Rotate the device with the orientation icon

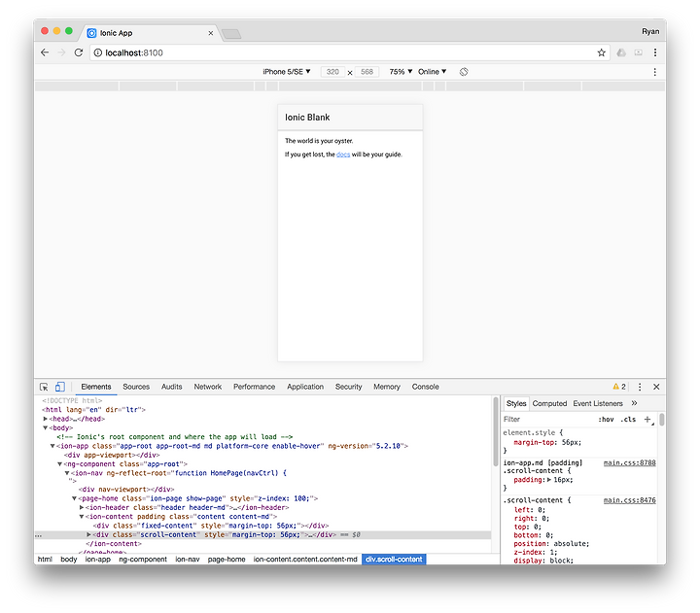click(x=464, y=72)
